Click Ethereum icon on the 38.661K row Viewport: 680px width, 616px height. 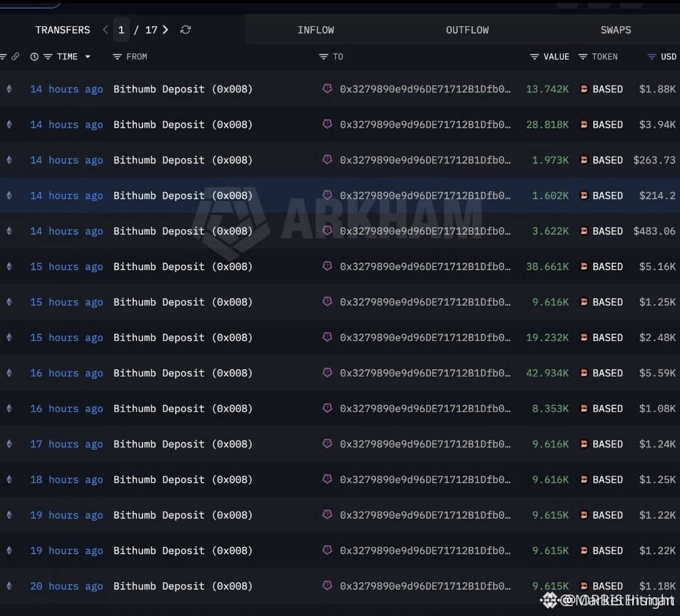click(x=9, y=266)
